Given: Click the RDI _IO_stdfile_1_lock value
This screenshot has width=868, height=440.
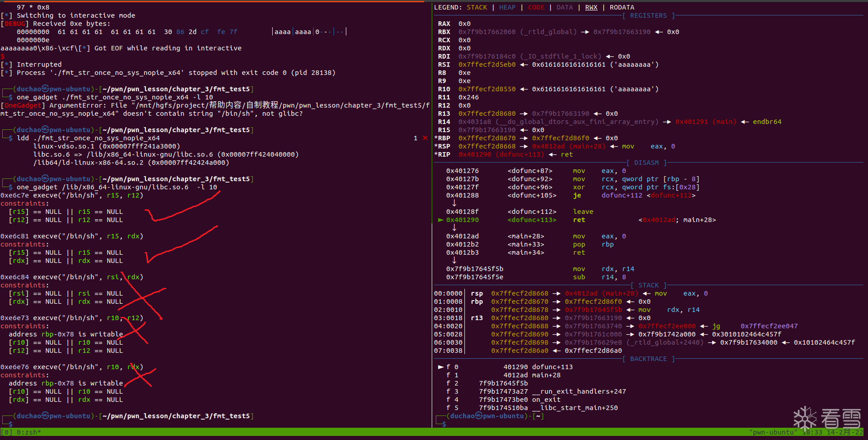Looking at the screenshot, I should (529, 56).
